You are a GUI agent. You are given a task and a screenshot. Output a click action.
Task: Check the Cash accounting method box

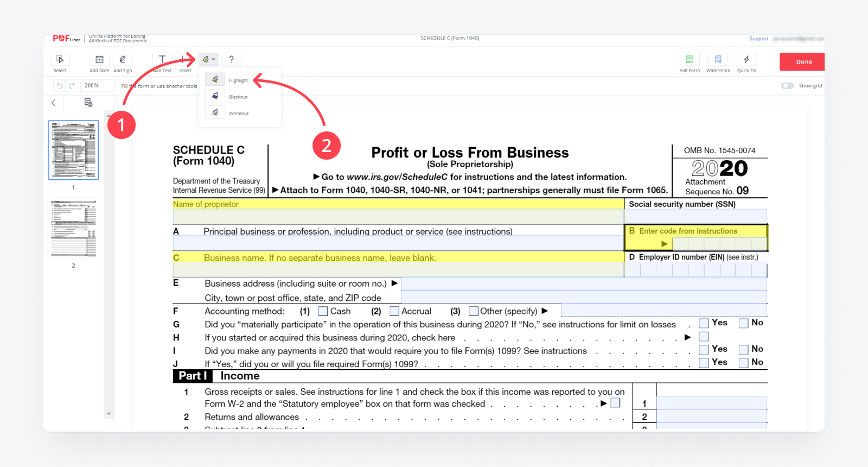point(323,311)
